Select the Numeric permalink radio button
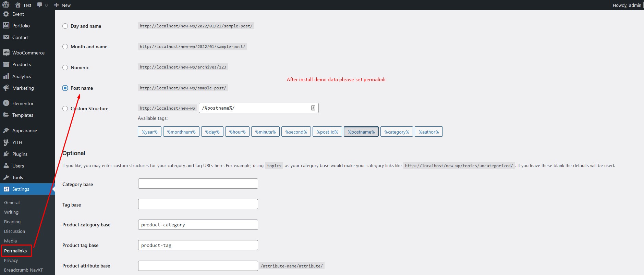Viewport: 644px width, 275px height. [65, 67]
